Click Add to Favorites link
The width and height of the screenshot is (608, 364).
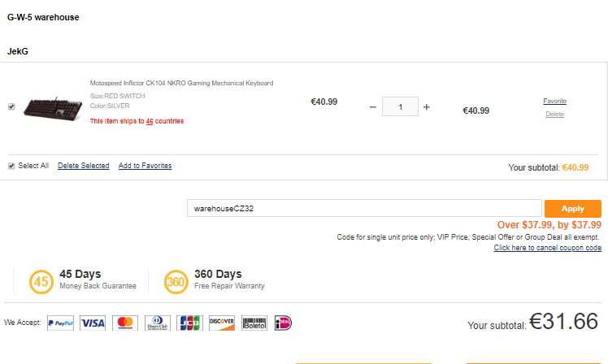pyautogui.click(x=145, y=166)
